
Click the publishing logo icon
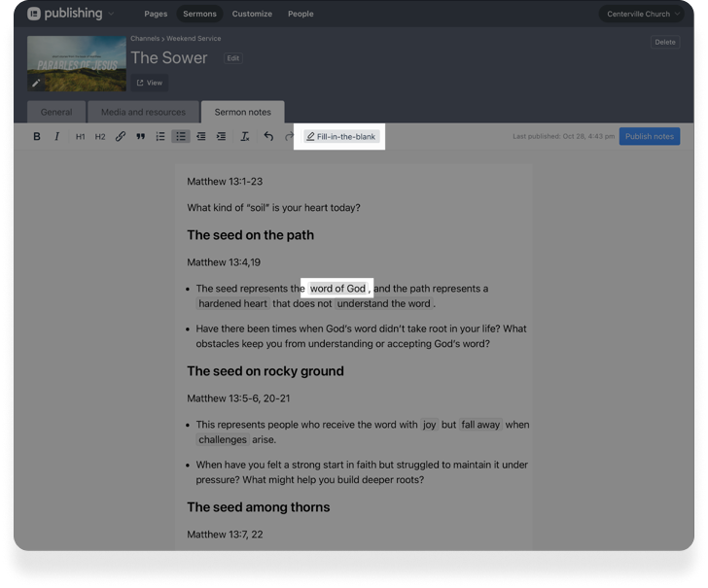click(34, 14)
